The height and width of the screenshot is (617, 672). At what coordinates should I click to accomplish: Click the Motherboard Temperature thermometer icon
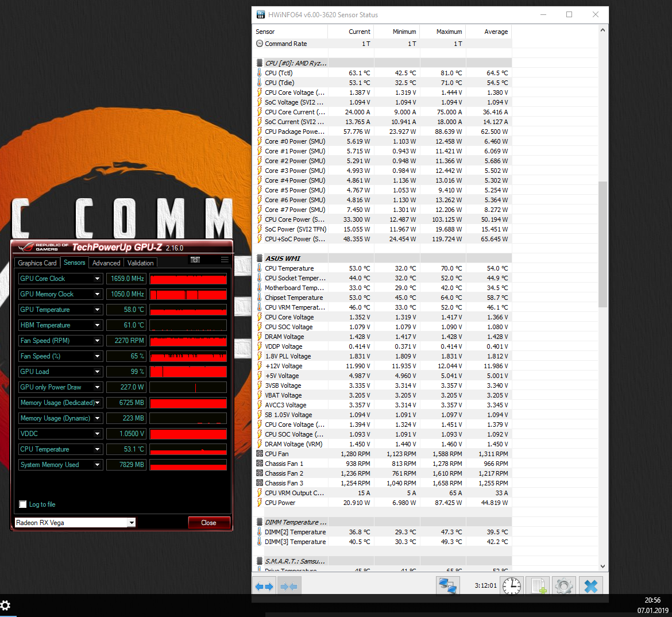point(259,288)
